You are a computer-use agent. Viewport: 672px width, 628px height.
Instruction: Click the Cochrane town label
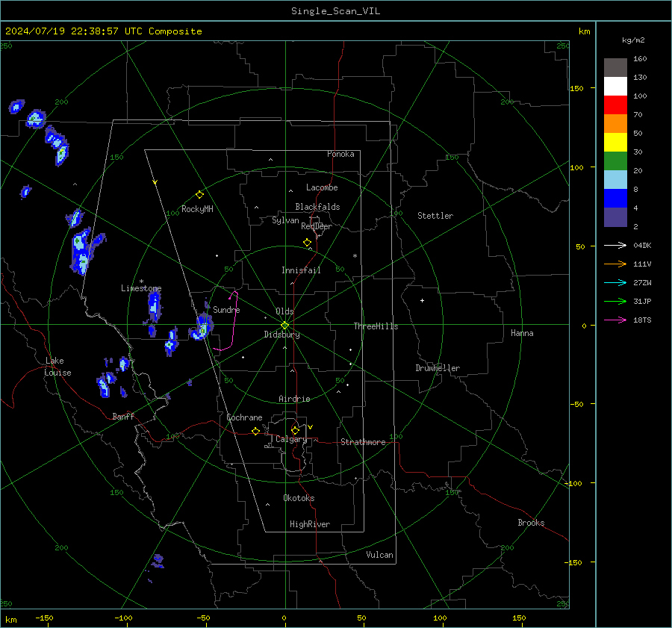(x=244, y=417)
